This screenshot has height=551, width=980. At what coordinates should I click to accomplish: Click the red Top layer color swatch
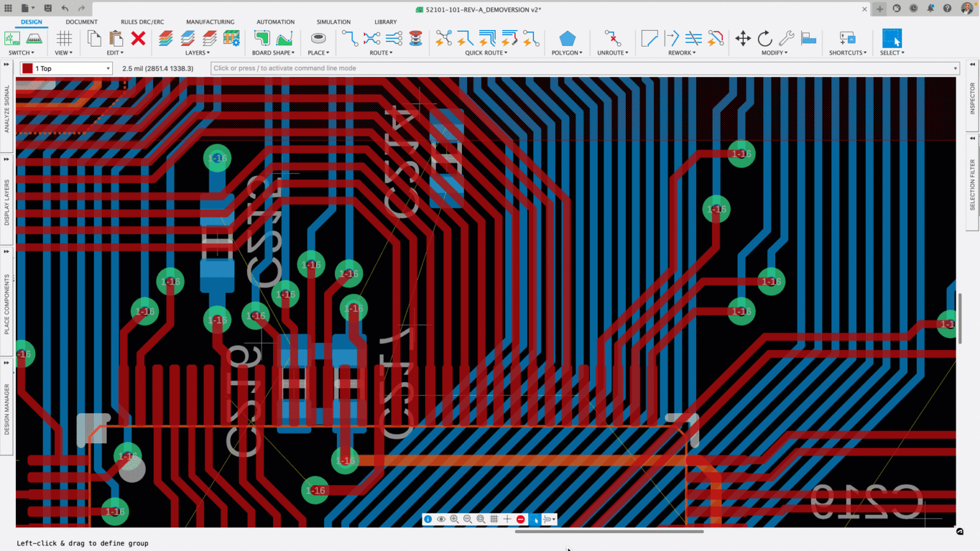27,68
